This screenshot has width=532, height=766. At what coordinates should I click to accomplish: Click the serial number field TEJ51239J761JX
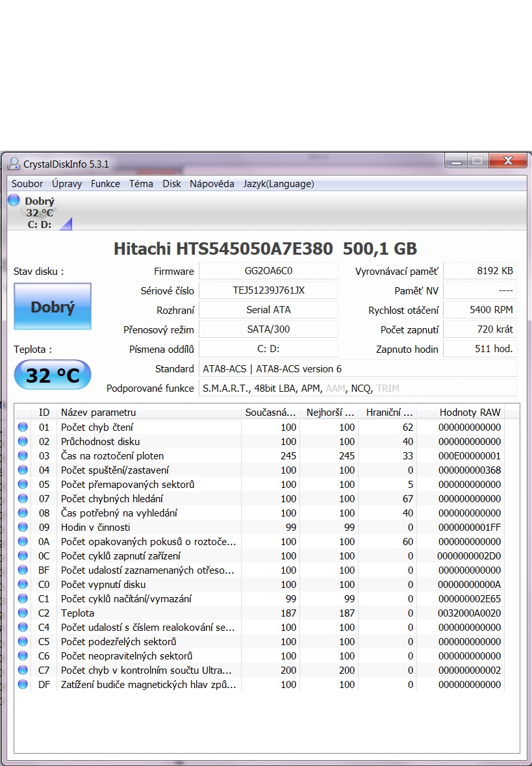click(x=269, y=290)
